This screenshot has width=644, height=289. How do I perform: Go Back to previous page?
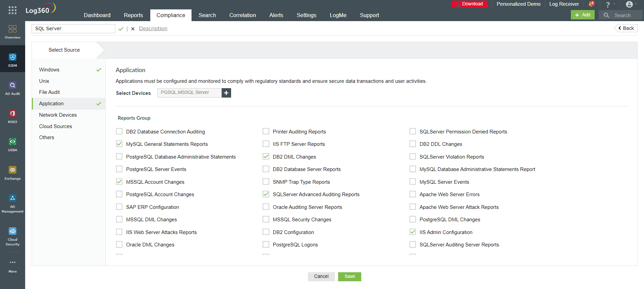[x=626, y=28]
